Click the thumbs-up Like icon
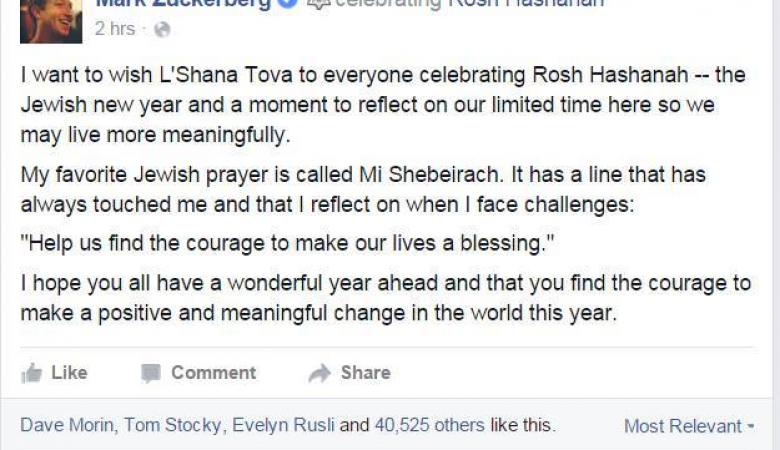This screenshot has height=450, width=780. [32, 373]
